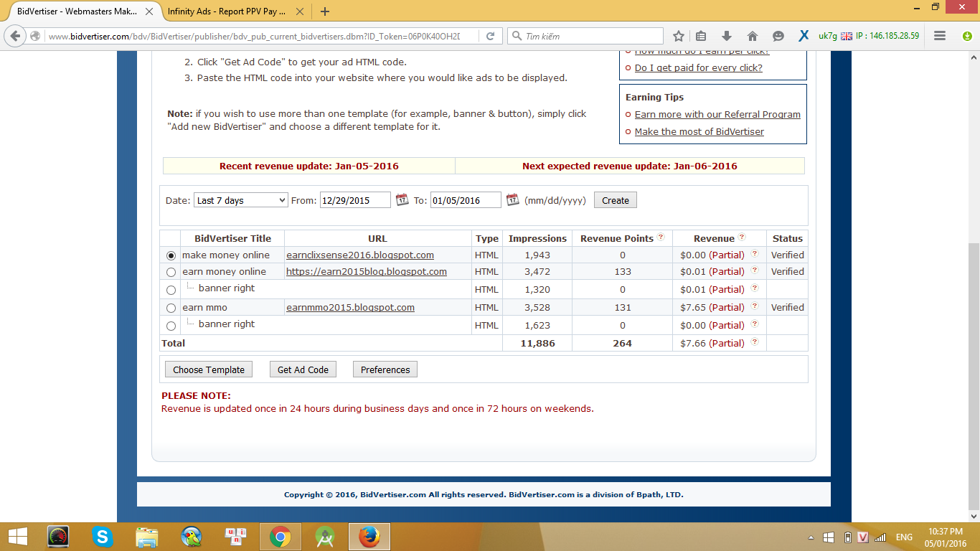Click the Get Ad Code button

(x=303, y=369)
